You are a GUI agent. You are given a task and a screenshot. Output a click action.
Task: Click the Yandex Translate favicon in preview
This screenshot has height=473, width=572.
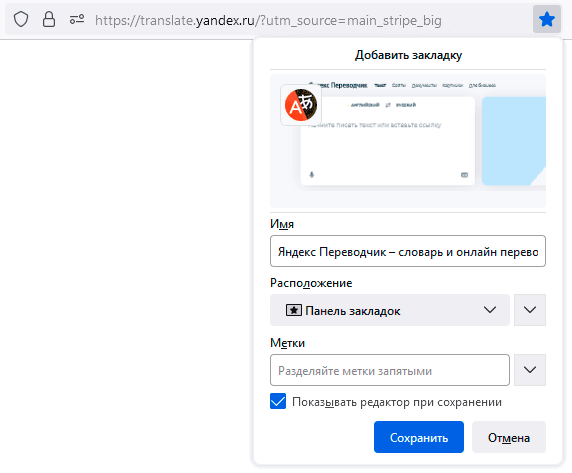coord(301,105)
